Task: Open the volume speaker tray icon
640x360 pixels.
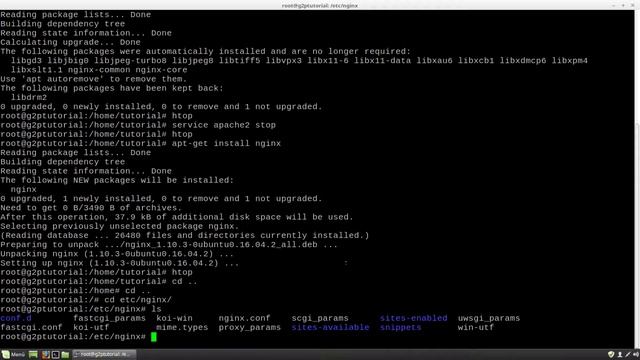Action: 636,354
